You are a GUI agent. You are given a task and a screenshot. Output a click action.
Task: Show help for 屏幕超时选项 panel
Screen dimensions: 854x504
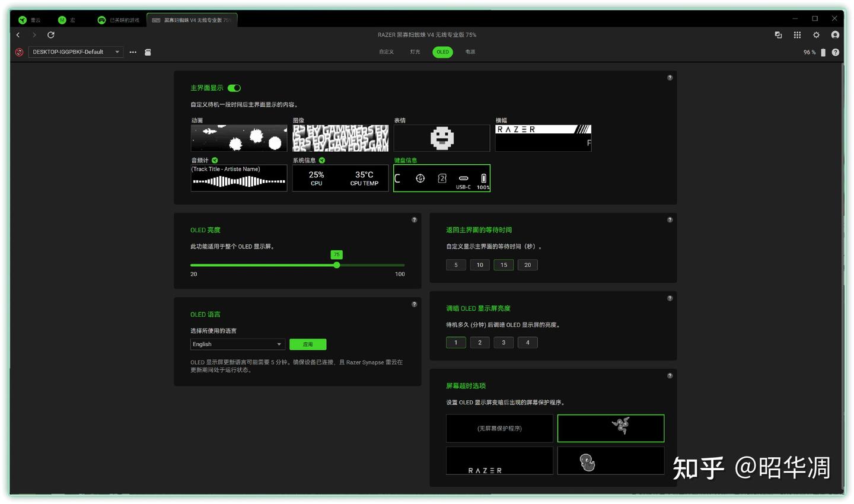click(x=670, y=376)
